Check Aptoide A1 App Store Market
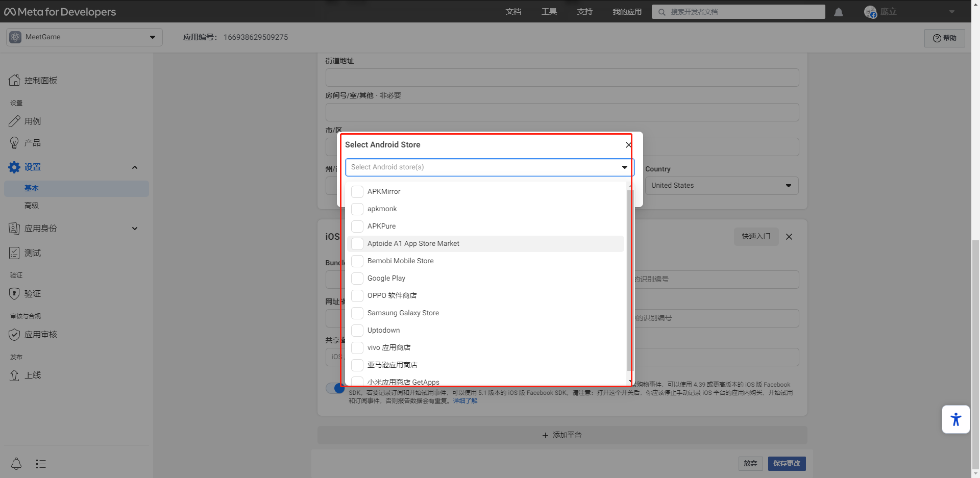This screenshot has height=478, width=980. tap(357, 243)
